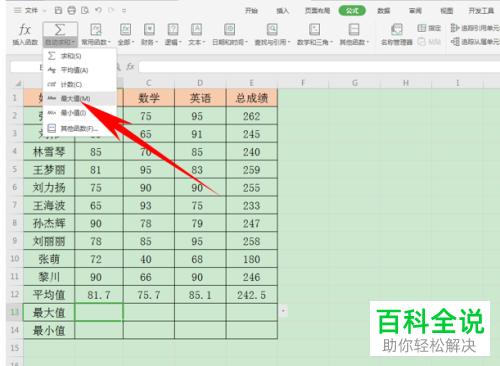Select Average (平均值) from the AutoSum menu

pyautogui.click(x=80, y=70)
